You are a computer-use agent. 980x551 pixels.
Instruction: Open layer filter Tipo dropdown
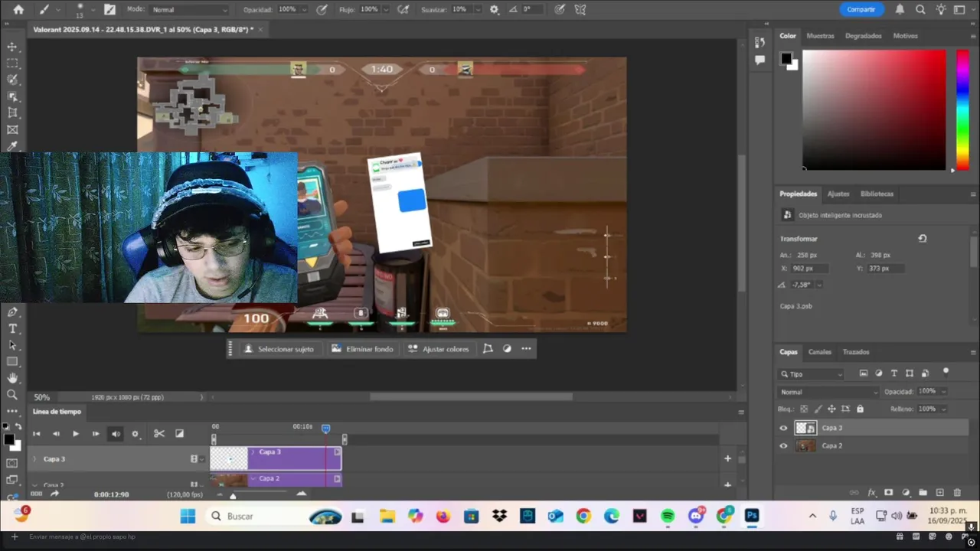(811, 374)
